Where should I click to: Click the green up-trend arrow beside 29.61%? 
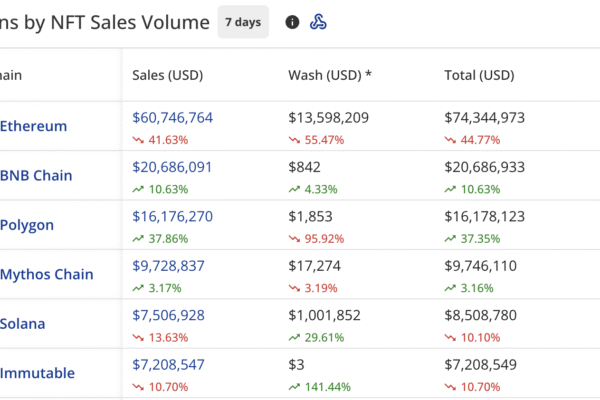point(294,337)
